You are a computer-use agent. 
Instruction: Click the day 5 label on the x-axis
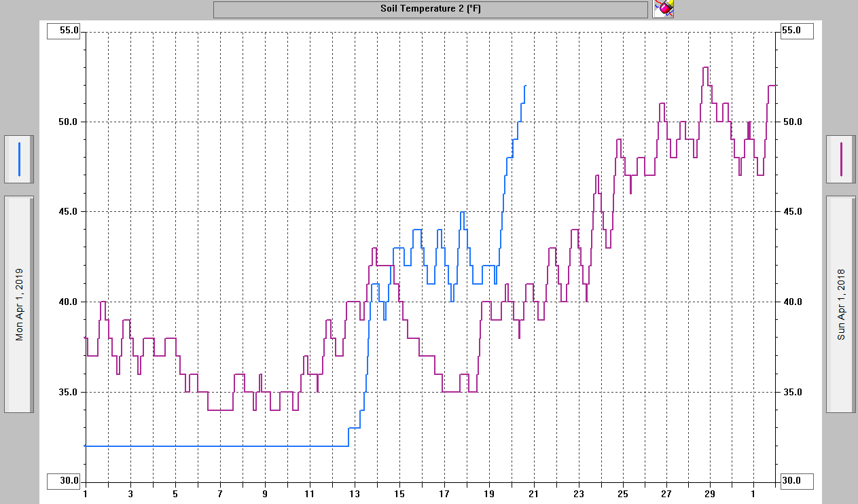pyautogui.click(x=175, y=494)
